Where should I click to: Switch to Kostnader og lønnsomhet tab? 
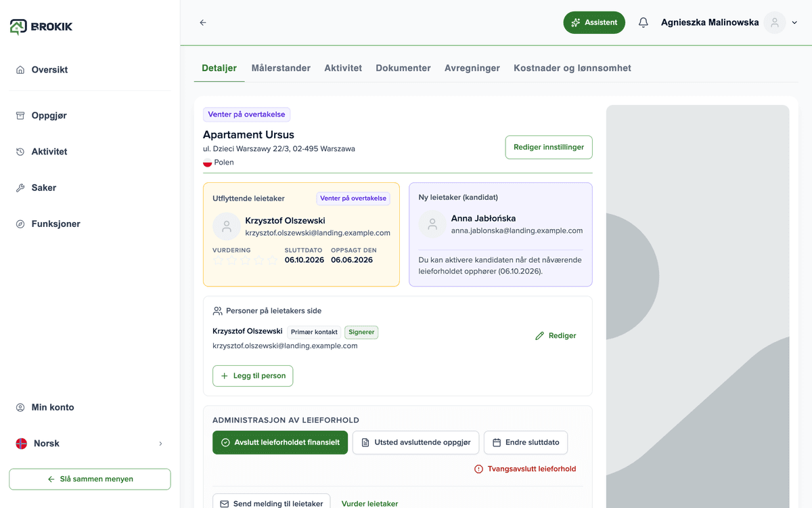(x=572, y=68)
